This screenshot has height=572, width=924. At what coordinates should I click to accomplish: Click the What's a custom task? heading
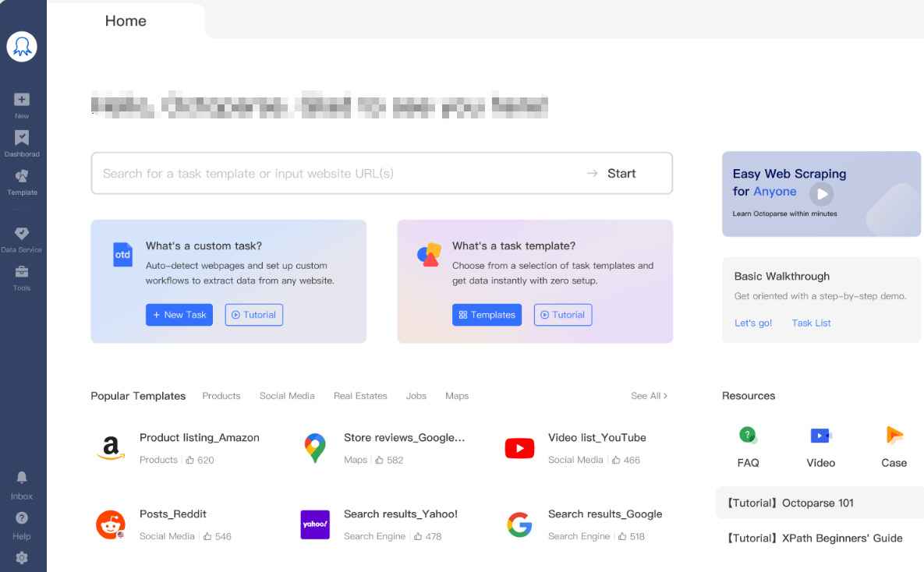click(x=204, y=245)
